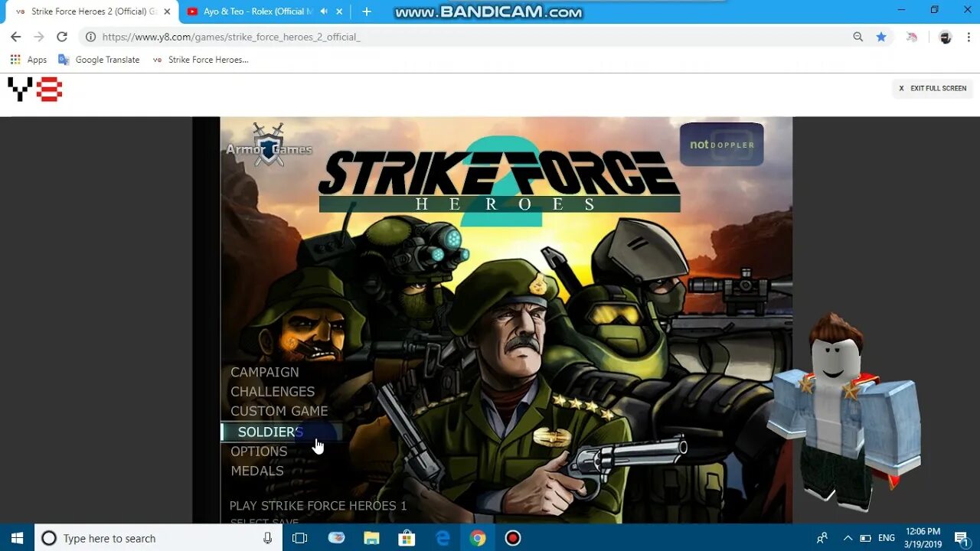
Task: Show hidden system tray icons
Action: coord(848,538)
